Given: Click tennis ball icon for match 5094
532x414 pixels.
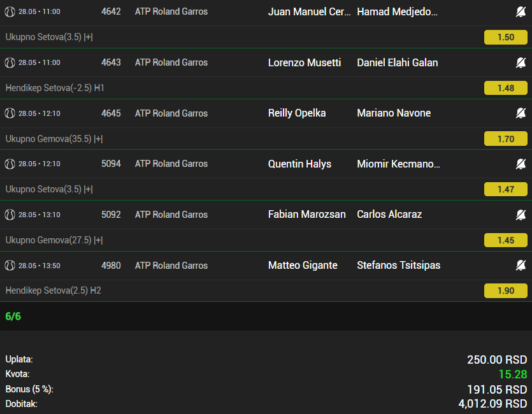Looking at the screenshot, I should [10, 164].
